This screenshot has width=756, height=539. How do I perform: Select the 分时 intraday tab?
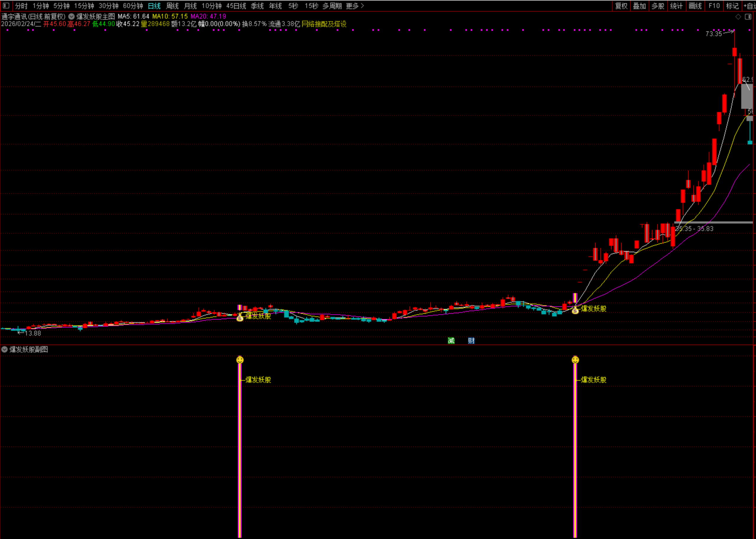pyautogui.click(x=21, y=6)
